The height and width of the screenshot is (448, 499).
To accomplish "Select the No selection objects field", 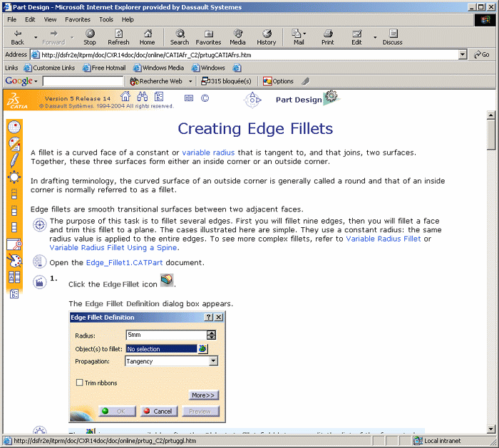I will point(161,349).
